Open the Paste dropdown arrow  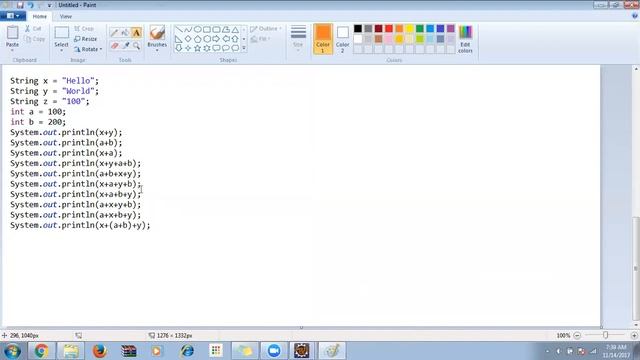[x=12, y=50]
